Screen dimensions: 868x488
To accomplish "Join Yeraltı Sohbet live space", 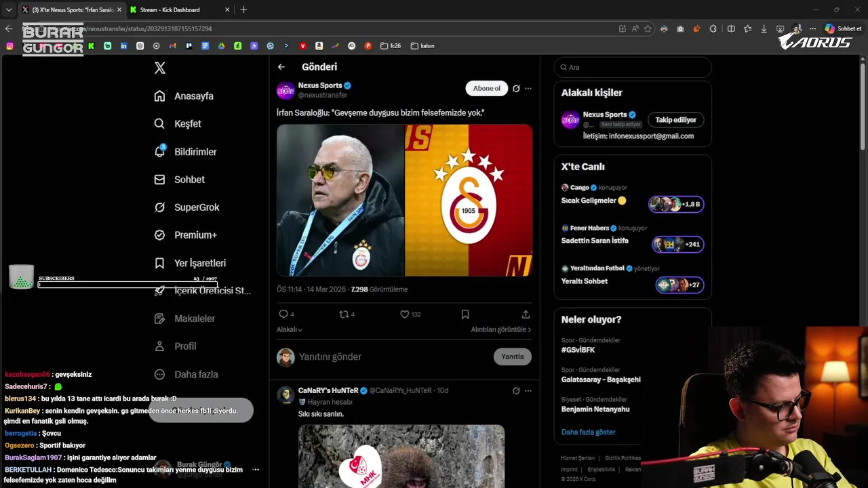I will point(679,285).
